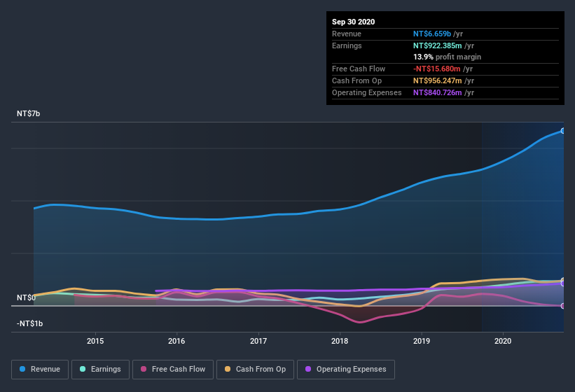Screen dimensions: 575x392
Task: Click the orange Cash From Op dot
Action: click(x=228, y=369)
